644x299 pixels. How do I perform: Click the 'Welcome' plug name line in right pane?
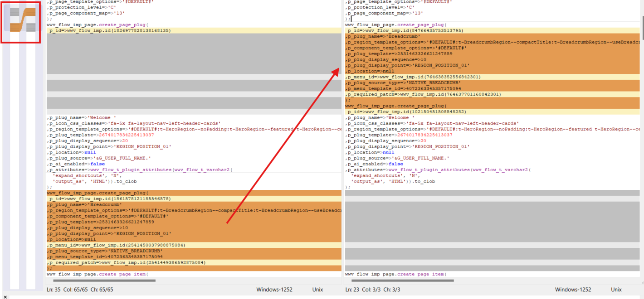(379, 117)
